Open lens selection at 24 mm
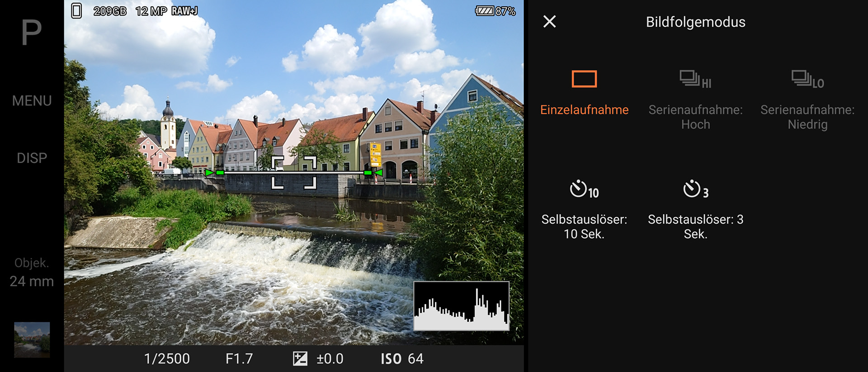This screenshot has height=372, width=868. [32, 273]
